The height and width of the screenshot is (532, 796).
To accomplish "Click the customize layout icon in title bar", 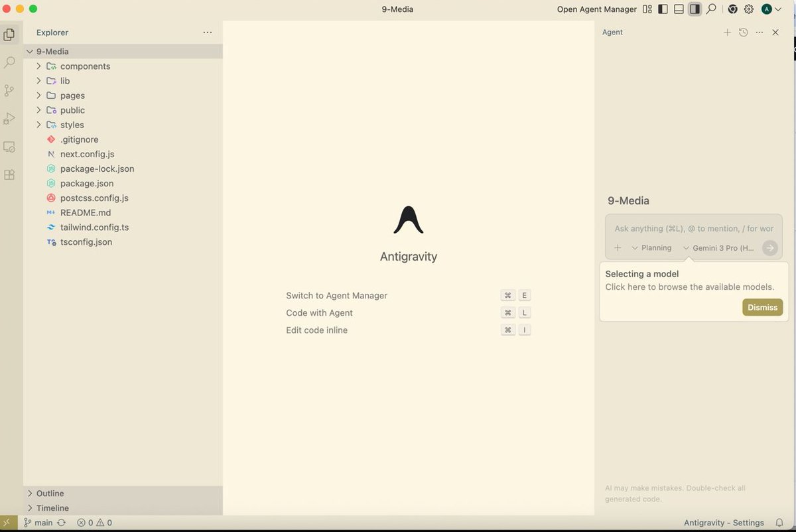I will click(x=647, y=9).
